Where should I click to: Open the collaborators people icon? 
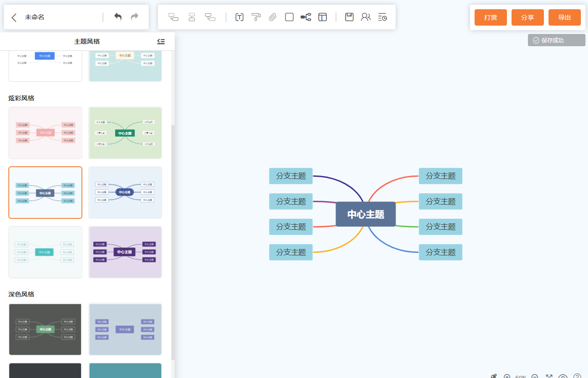click(366, 17)
